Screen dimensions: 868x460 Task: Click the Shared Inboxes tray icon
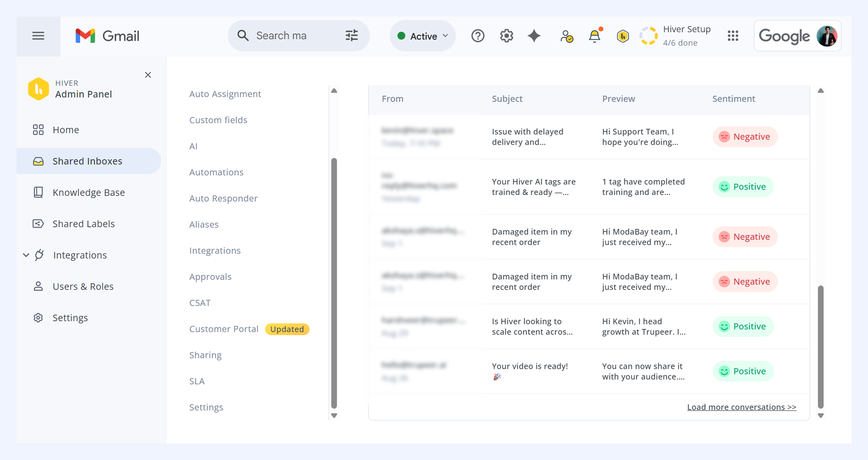pyautogui.click(x=38, y=161)
